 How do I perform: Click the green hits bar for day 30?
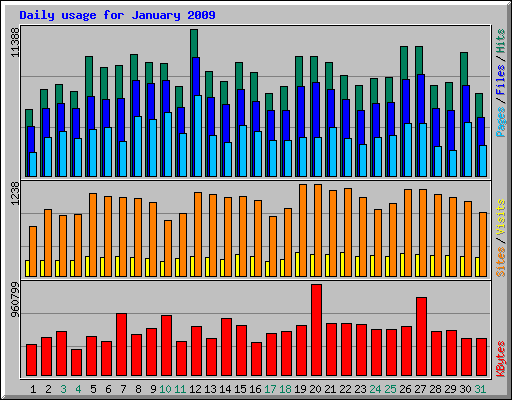(464, 69)
